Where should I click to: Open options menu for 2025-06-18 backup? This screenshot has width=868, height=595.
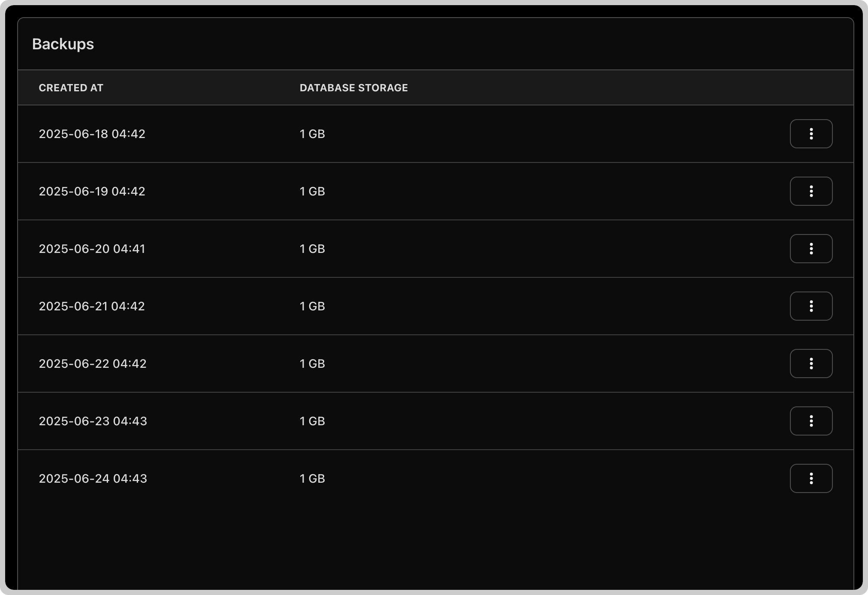point(811,134)
